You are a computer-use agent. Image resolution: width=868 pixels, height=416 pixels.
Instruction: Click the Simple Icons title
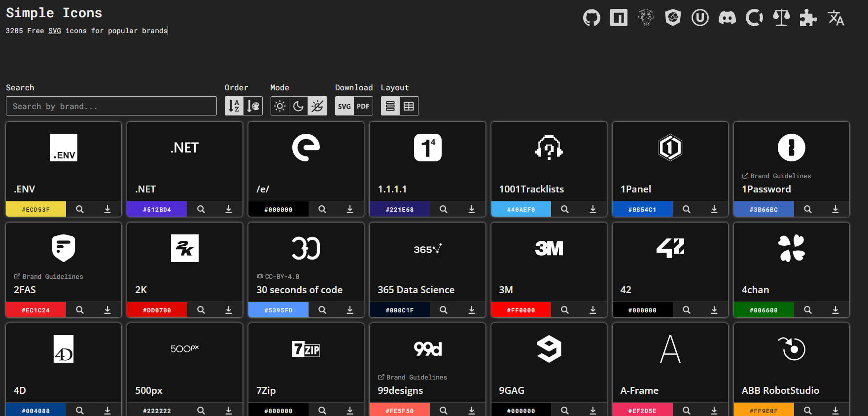[x=54, y=13]
